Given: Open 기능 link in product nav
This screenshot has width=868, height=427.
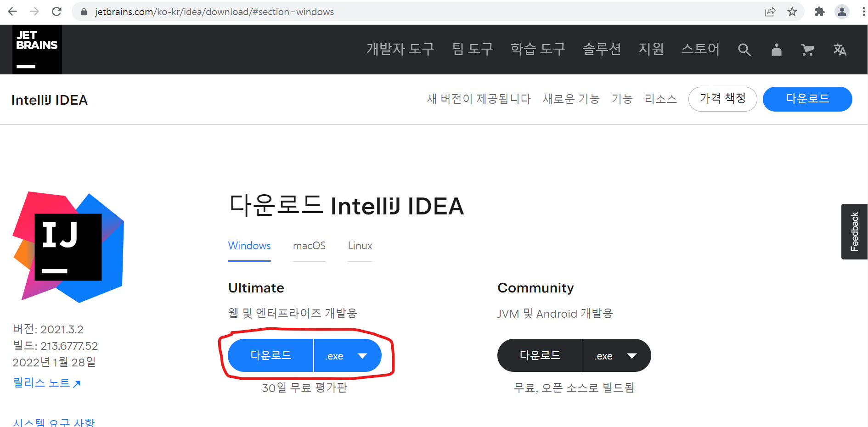Looking at the screenshot, I should tap(622, 99).
